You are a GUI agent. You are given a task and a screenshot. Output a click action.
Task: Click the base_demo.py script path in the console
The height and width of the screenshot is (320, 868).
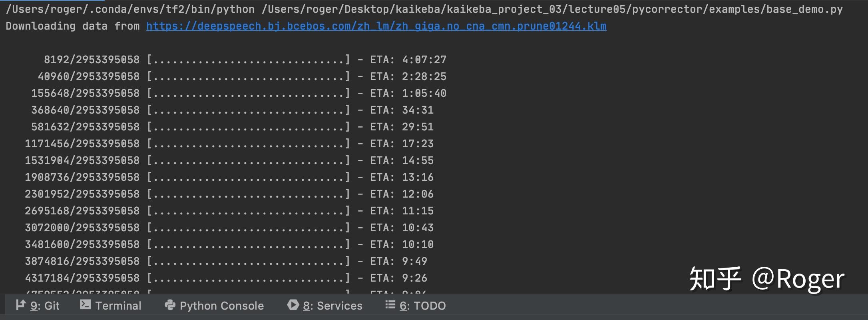coord(551,10)
